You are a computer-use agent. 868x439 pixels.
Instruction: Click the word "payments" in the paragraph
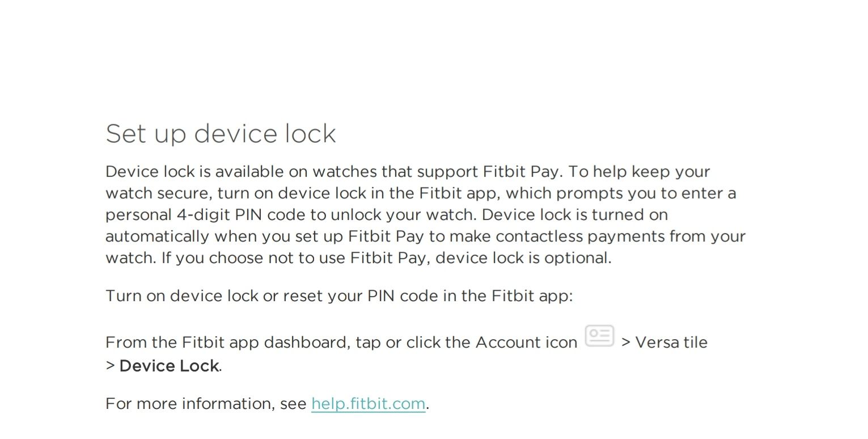pyautogui.click(x=626, y=237)
